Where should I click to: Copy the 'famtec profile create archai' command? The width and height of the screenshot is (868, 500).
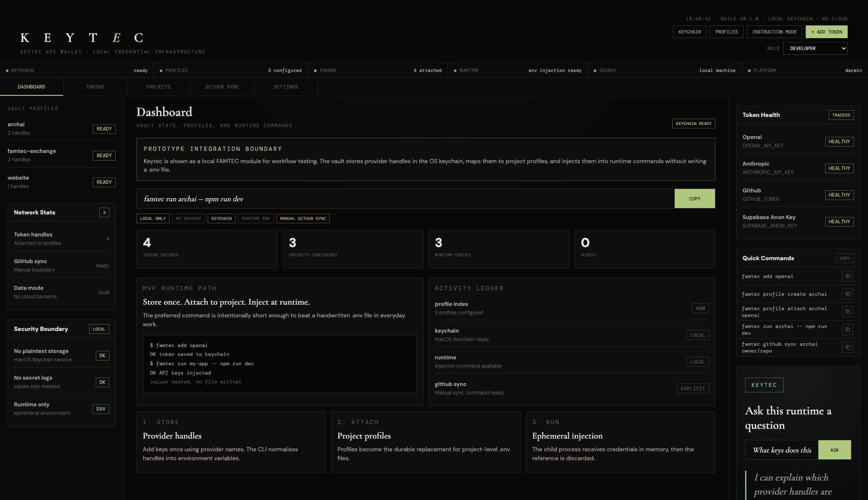point(847,294)
